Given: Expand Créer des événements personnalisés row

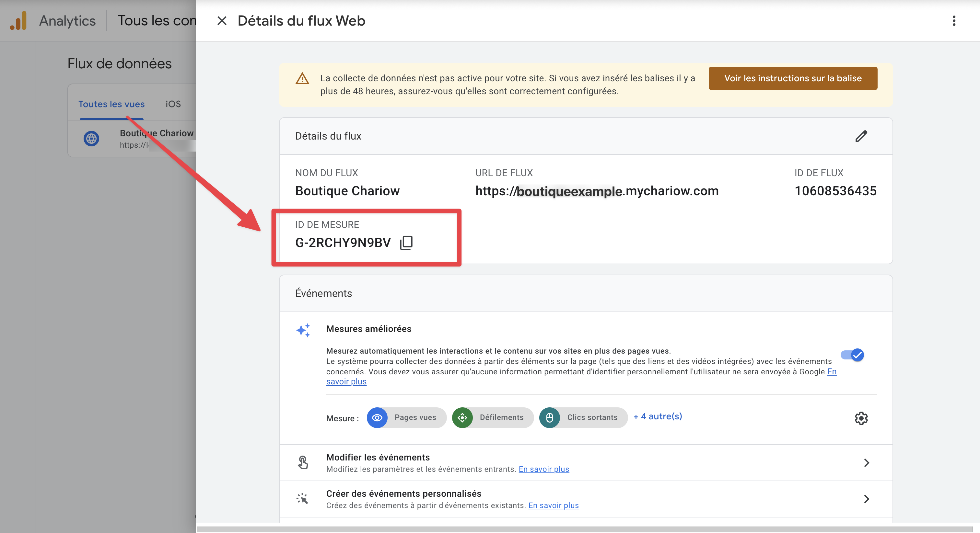Looking at the screenshot, I should [x=866, y=499].
